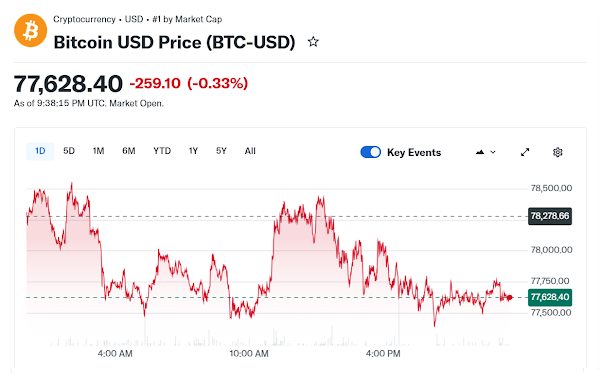This screenshot has width=600, height=387.
Task: Show full history with All tab
Action: tap(250, 151)
